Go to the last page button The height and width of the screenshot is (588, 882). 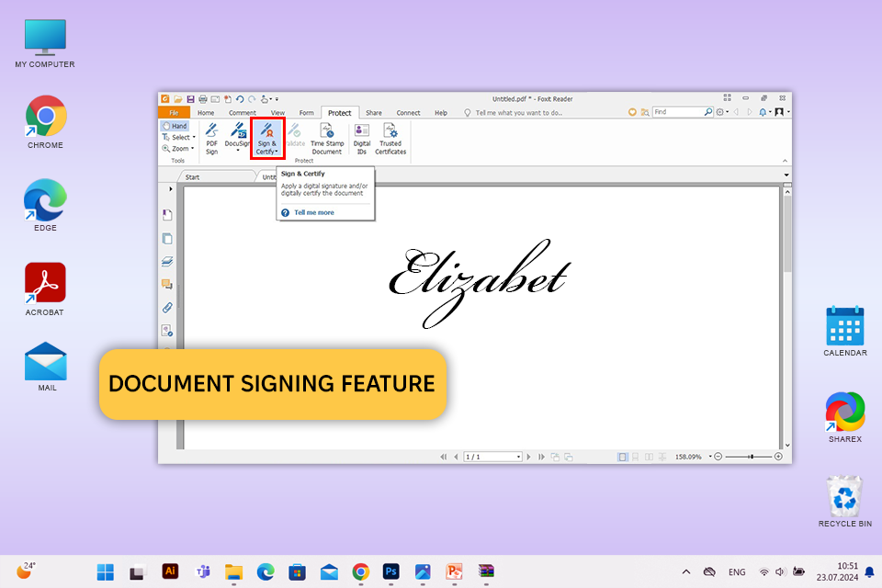(541, 457)
